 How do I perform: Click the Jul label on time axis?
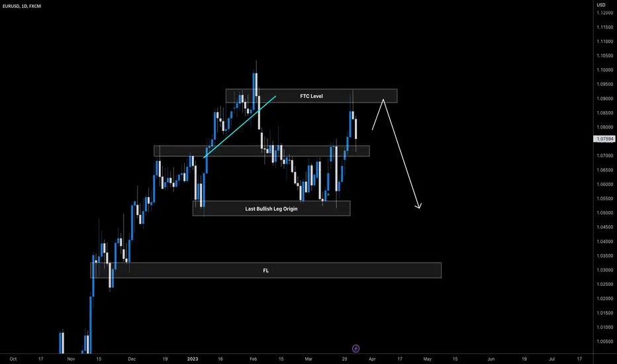[552, 359]
